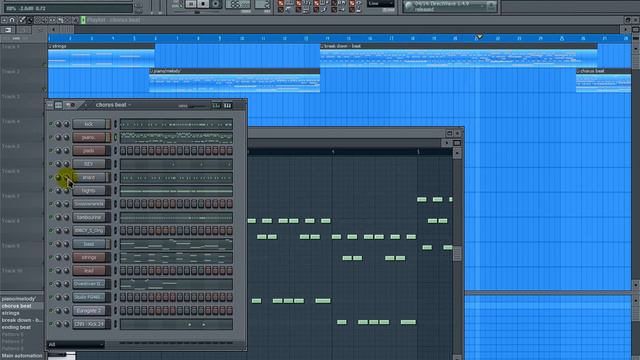Toggle first step of lead channel

click(x=123, y=271)
